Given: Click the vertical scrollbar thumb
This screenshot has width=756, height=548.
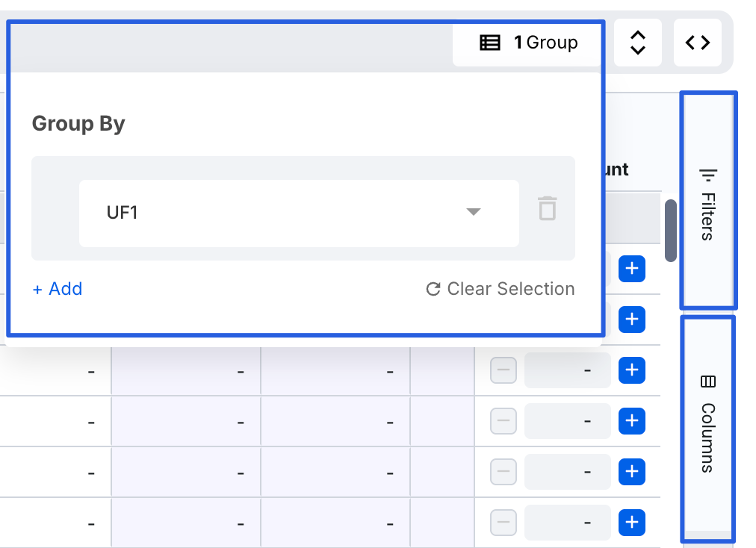Looking at the screenshot, I should [670, 230].
